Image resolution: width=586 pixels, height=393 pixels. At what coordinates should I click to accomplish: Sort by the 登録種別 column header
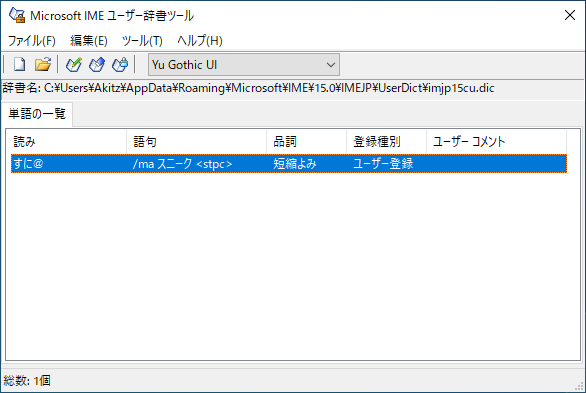[386, 142]
